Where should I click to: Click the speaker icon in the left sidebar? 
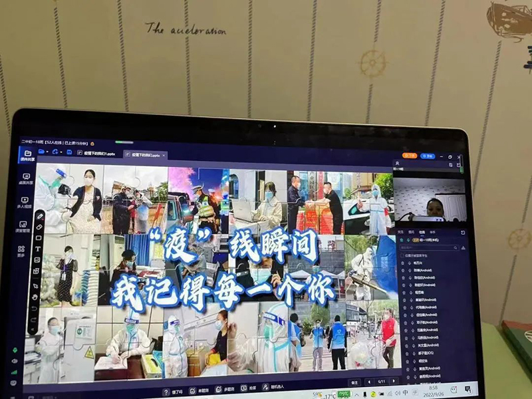(x=15, y=361)
